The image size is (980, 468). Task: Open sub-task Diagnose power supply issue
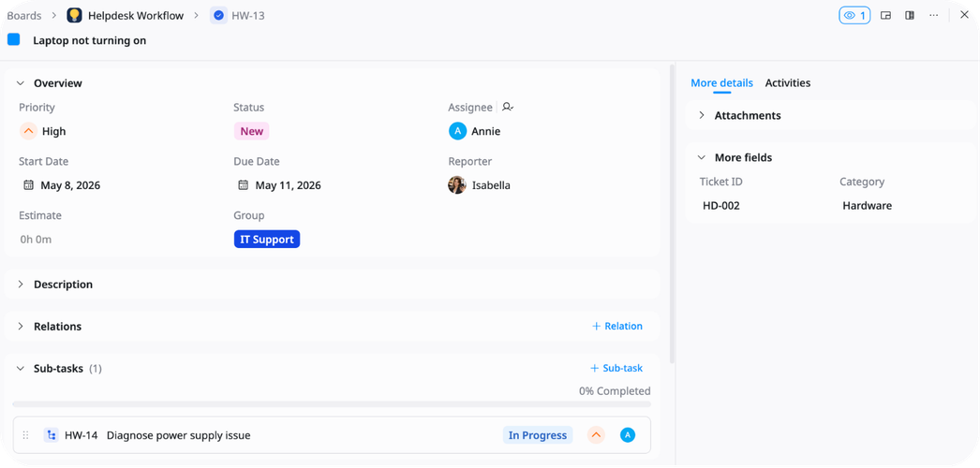(179, 435)
